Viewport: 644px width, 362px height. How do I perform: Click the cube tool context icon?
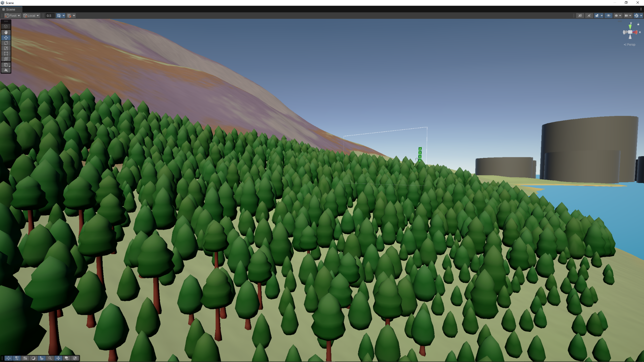coord(6,26)
